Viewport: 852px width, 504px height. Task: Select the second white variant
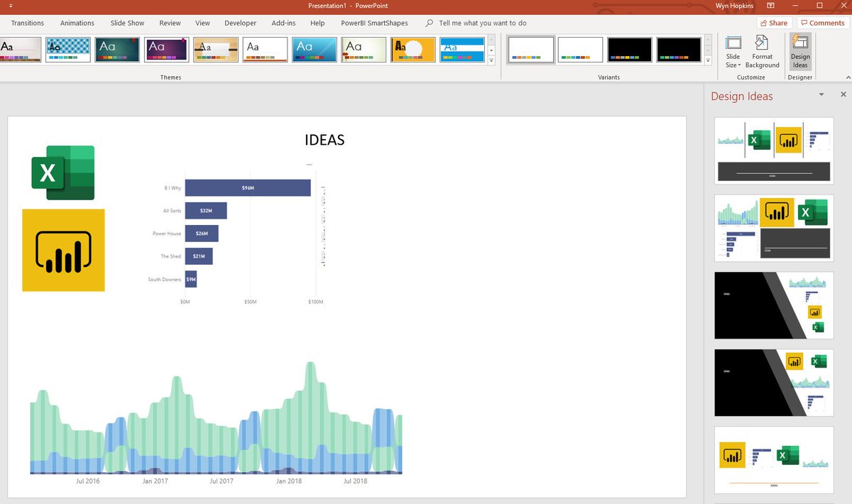pos(580,50)
